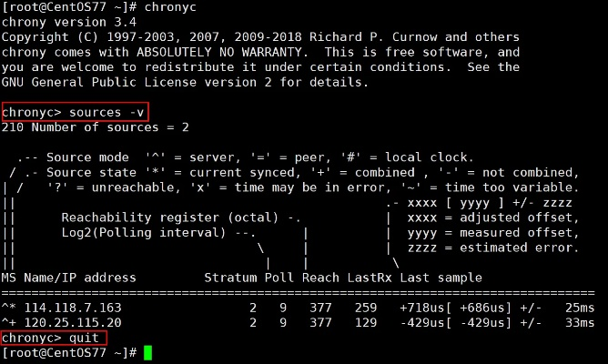Click 'zzzz = estimated error.' legend line
Viewport: 608px width, 364px height.
point(493,248)
